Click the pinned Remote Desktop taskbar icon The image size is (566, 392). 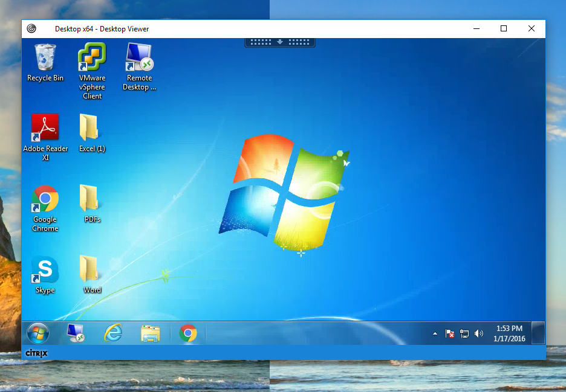point(76,333)
